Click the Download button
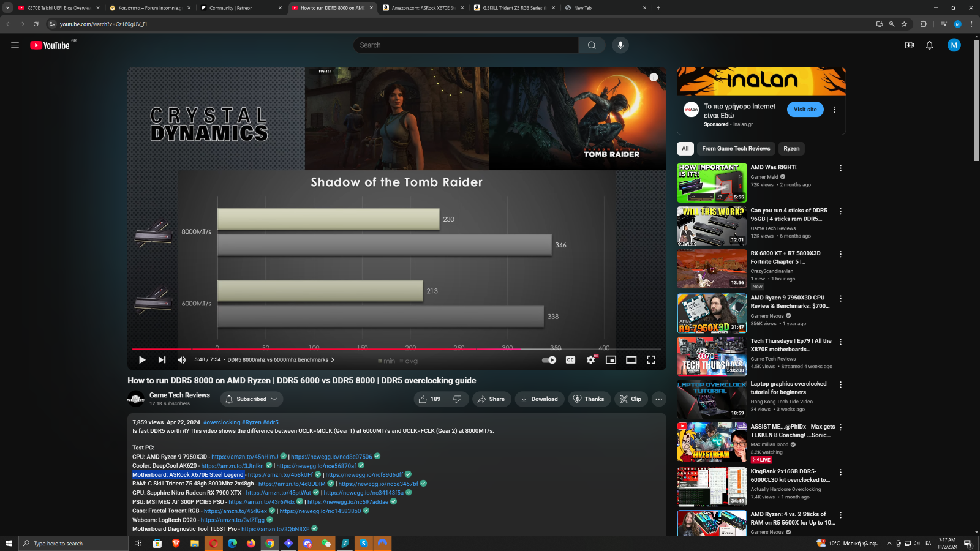Viewport: 980px width, 551px height. [540, 399]
